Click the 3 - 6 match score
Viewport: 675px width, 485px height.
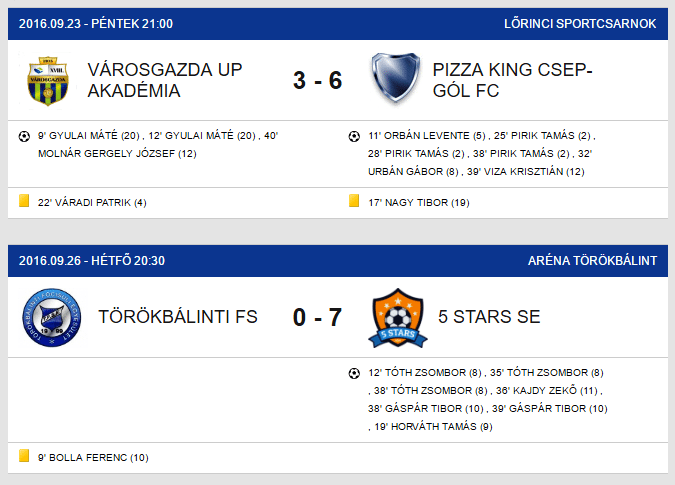coord(317,80)
